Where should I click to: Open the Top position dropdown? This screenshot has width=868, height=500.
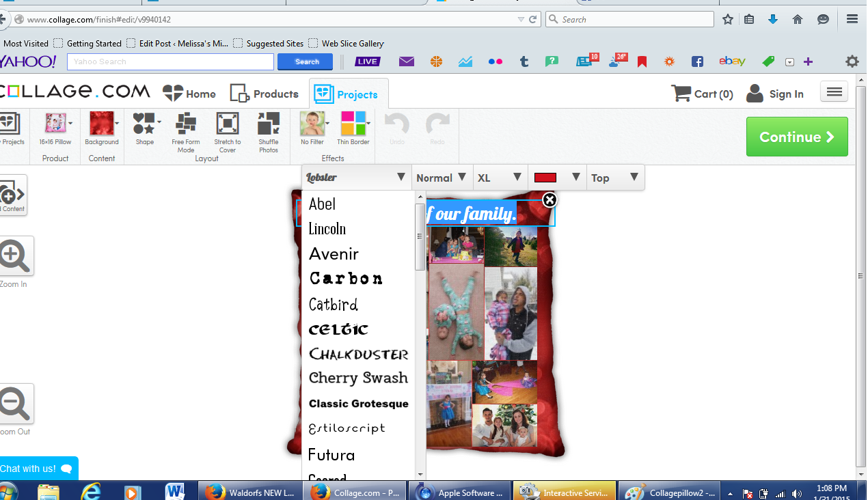tap(615, 178)
